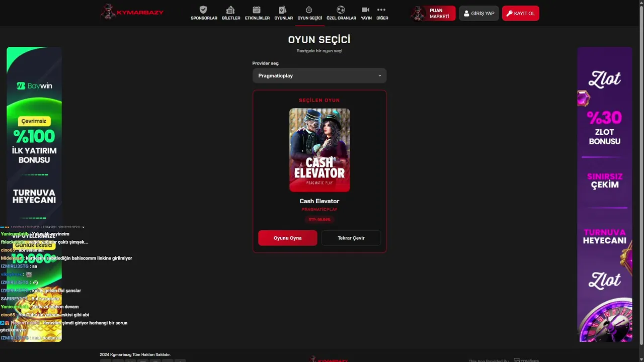
Task: Open the Etkinlikler calendar menu item
Action: pyautogui.click(x=257, y=13)
